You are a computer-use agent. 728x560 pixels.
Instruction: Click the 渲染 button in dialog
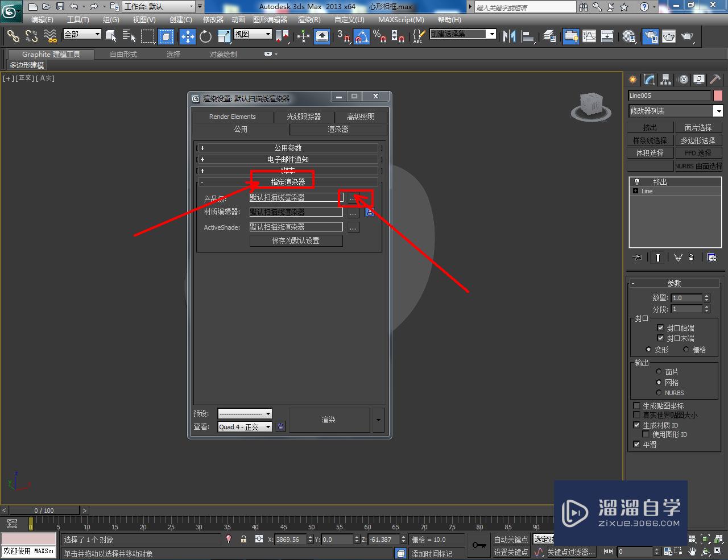329,420
